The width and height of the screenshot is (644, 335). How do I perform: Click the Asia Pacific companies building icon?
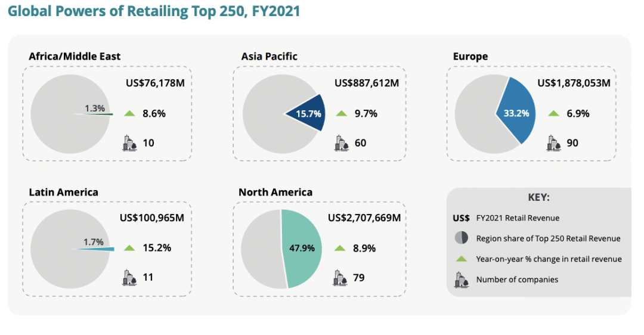coord(342,143)
